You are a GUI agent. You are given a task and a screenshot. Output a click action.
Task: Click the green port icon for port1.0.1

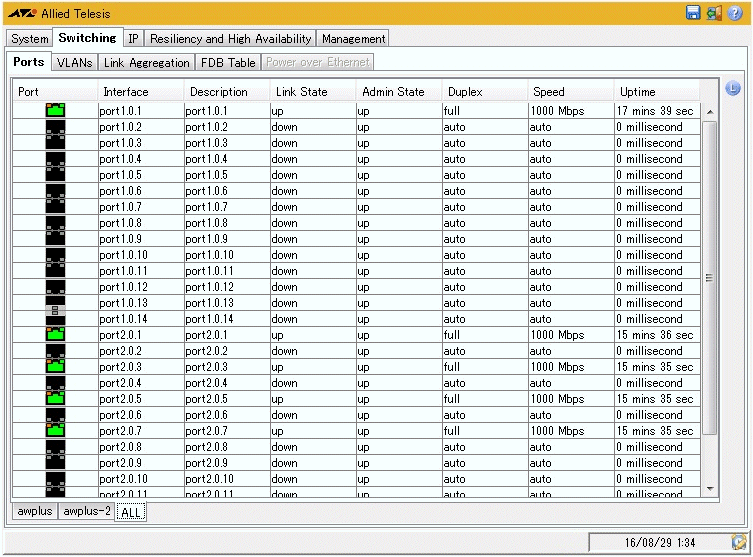[x=55, y=110]
